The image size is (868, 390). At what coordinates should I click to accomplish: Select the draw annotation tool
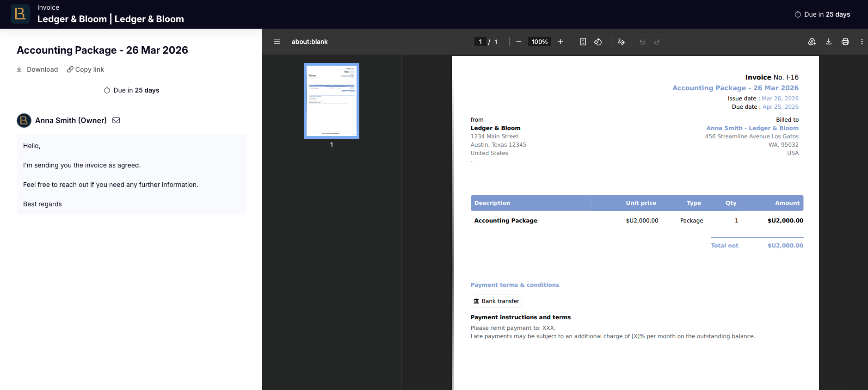pos(622,42)
